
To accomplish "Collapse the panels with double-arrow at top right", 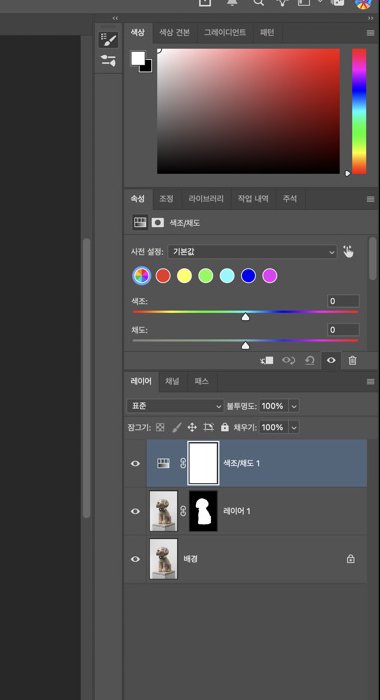I will click(x=370, y=18).
